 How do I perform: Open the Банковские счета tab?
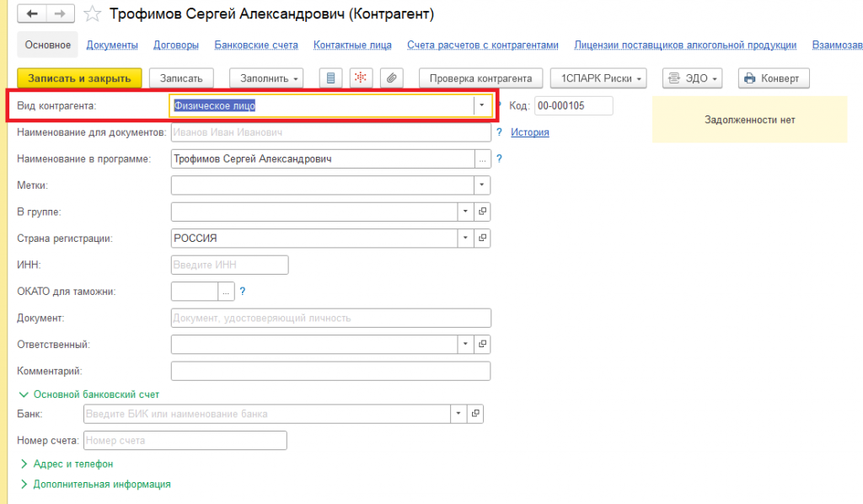pyautogui.click(x=256, y=46)
